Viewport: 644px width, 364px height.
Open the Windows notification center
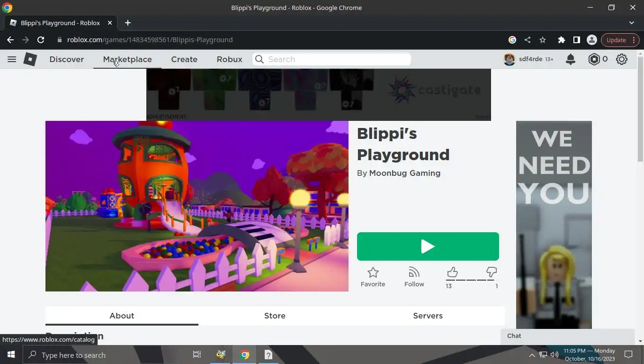coord(628,355)
